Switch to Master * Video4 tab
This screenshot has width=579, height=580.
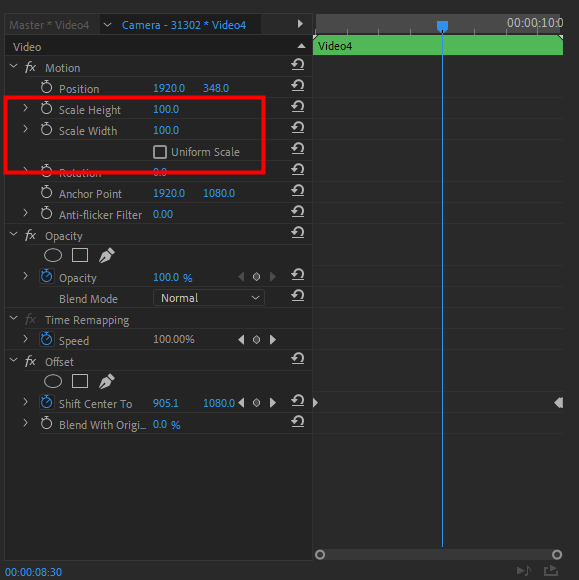pos(49,25)
